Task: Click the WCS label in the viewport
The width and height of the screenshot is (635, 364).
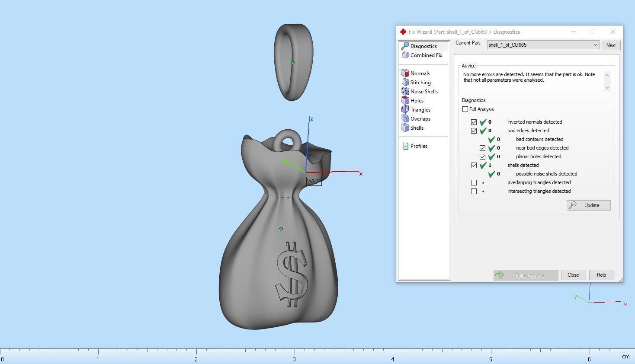Action: point(314,182)
